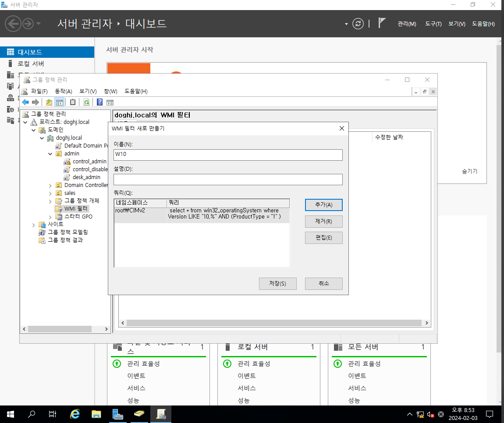Select 대시보드 in Server Manager sidebar
The width and height of the screenshot is (504, 423).
[x=47, y=52]
